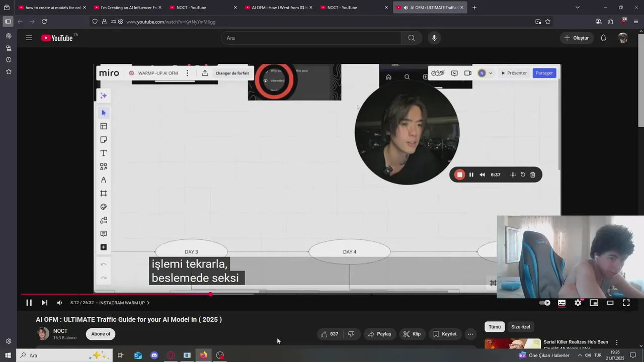
Task: Focus the YouTube Ara search field
Action: click(311, 38)
